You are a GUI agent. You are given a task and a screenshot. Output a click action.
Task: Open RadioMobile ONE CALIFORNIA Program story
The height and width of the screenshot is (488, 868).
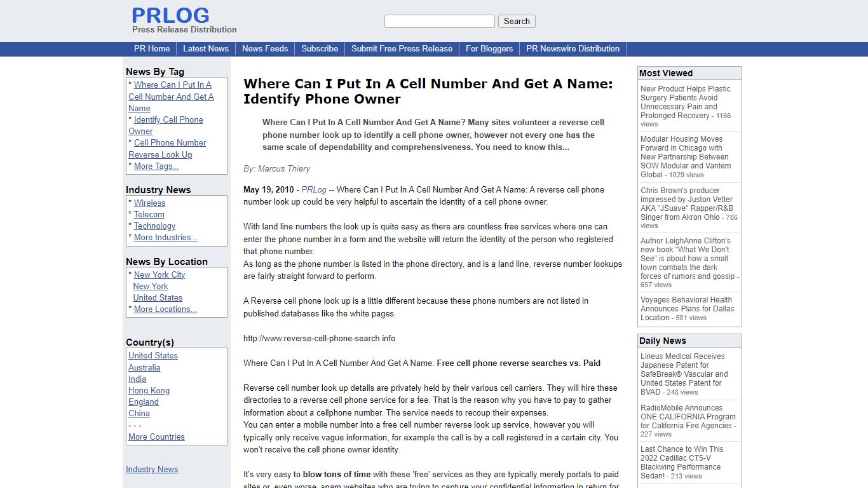click(x=688, y=417)
